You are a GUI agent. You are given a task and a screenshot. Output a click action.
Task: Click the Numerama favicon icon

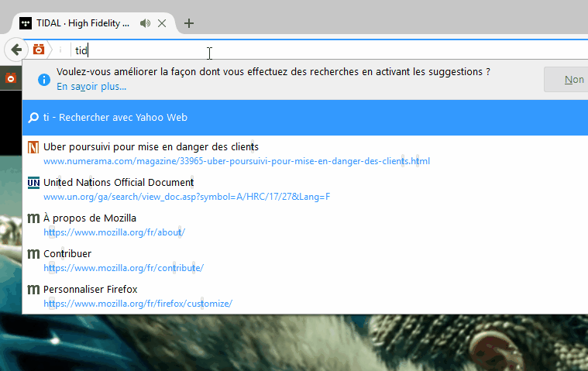(x=33, y=147)
